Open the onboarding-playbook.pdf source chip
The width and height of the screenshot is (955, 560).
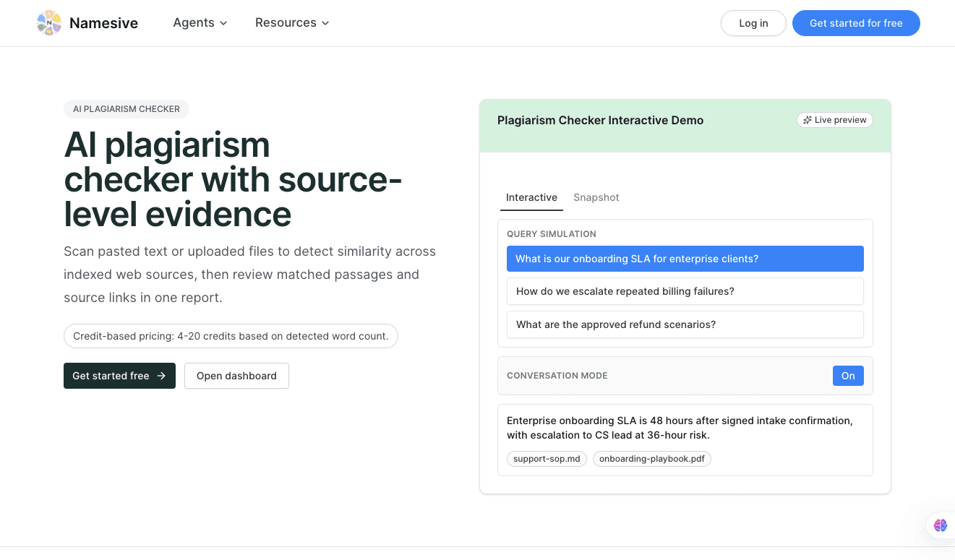pyautogui.click(x=651, y=459)
